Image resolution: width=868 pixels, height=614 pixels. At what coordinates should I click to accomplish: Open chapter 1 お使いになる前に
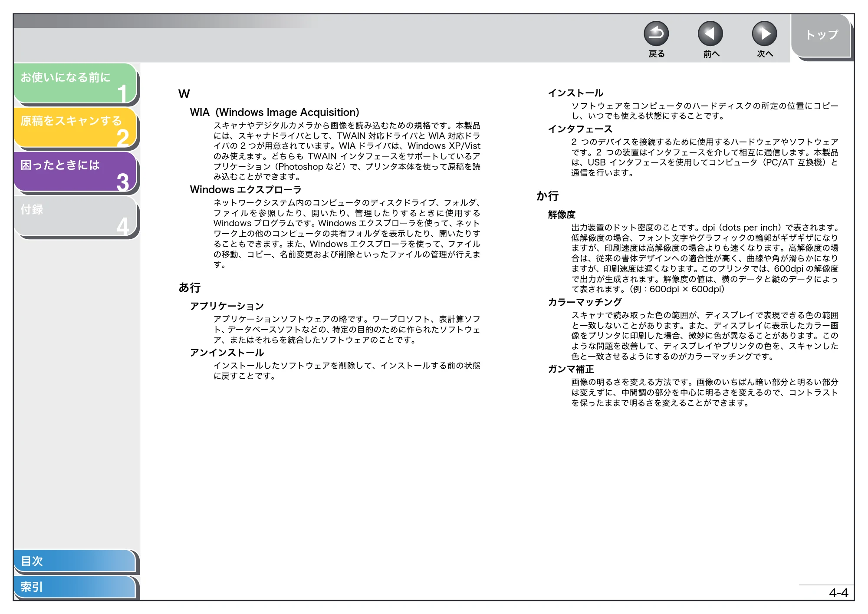[76, 83]
